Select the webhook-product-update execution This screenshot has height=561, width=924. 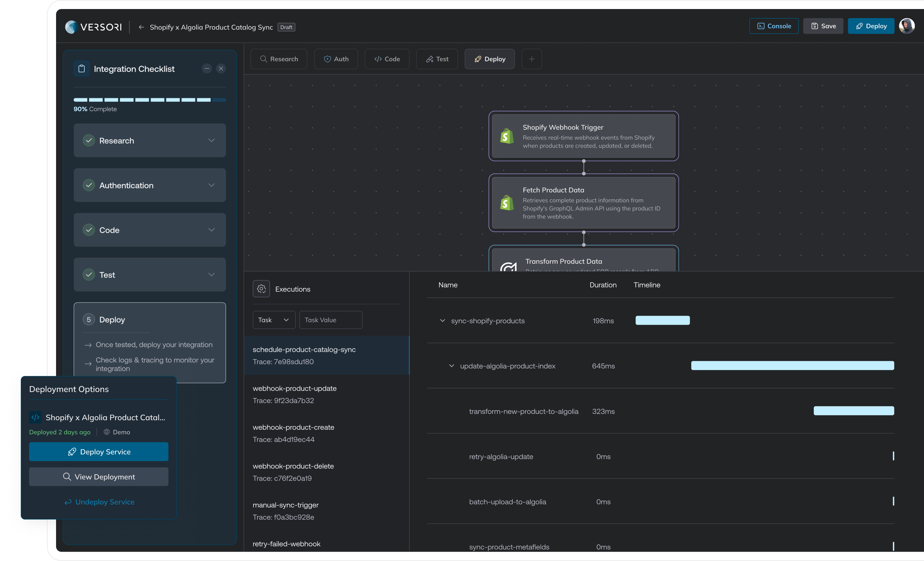click(327, 394)
